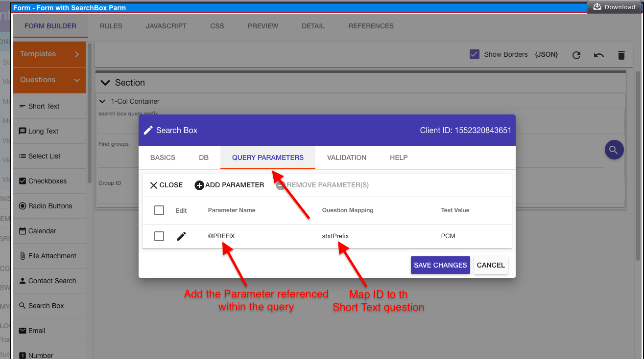This screenshot has height=359, width=644.
Task: Collapse the Section chevron
Action: click(104, 83)
